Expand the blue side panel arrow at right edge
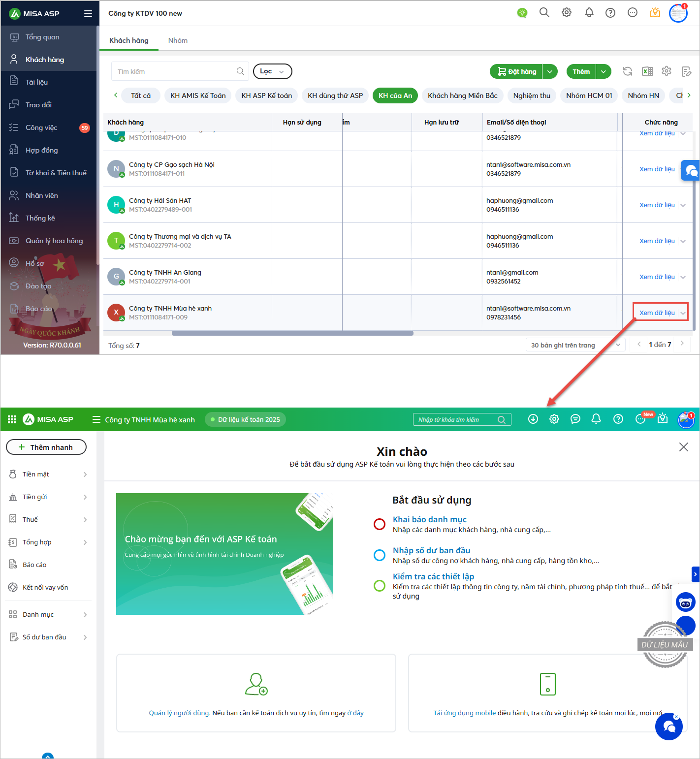This screenshot has height=759, width=700. pyautogui.click(x=696, y=574)
